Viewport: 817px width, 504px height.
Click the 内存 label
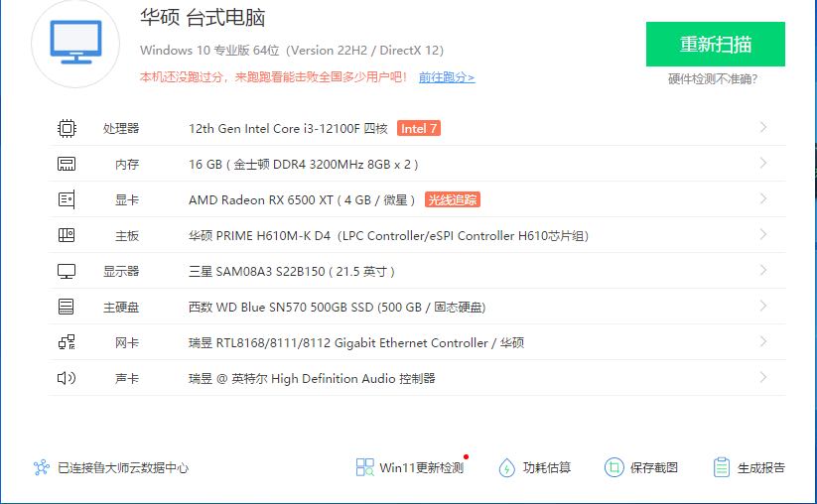(x=127, y=165)
